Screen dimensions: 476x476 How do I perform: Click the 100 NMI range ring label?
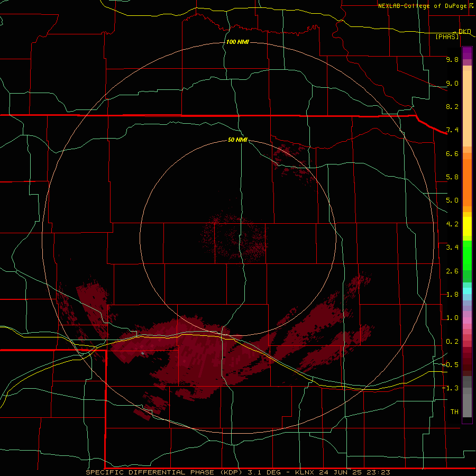coord(237,42)
